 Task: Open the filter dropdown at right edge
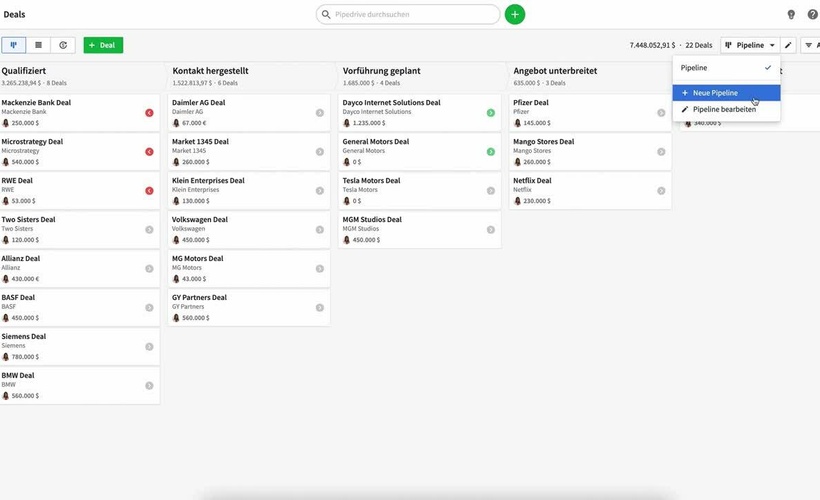pyautogui.click(x=810, y=45)
